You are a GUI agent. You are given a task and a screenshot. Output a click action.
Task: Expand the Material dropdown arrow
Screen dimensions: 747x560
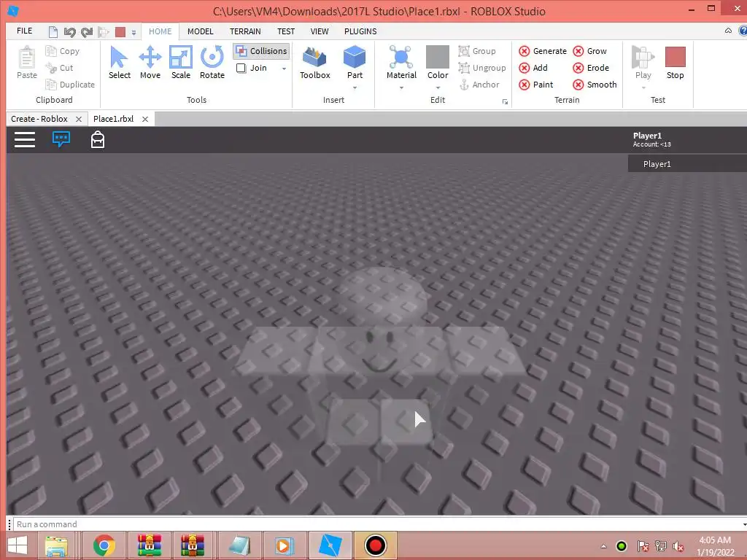point(401,88)
